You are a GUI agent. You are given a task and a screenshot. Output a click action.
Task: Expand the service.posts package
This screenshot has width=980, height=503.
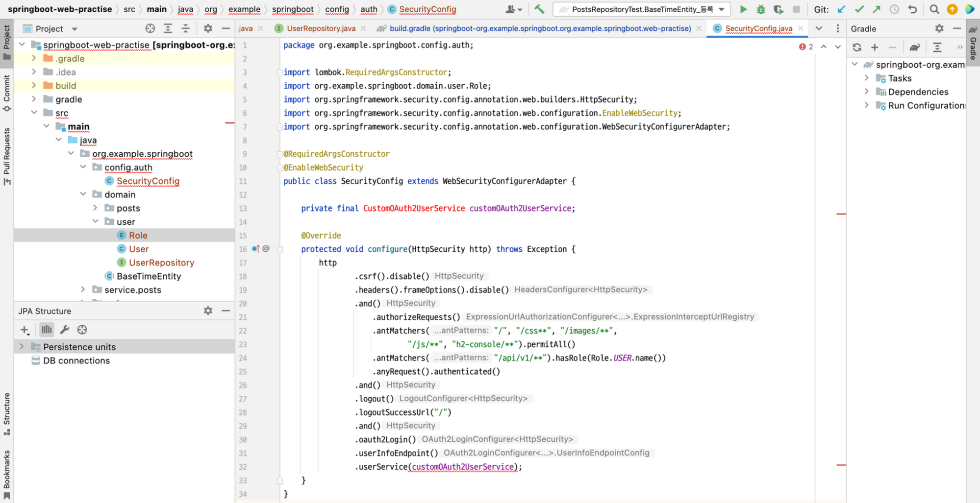click(x=83, y=289)
